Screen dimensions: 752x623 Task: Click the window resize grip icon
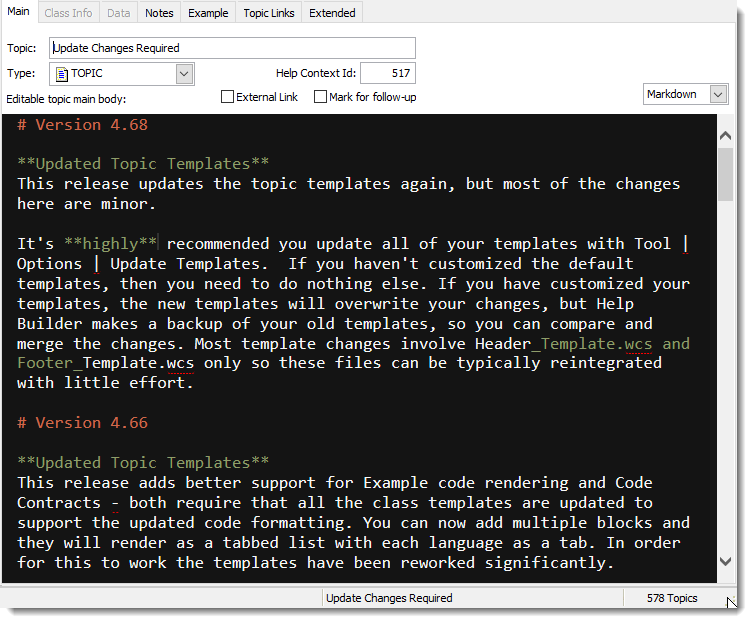(x=730, y=601)
